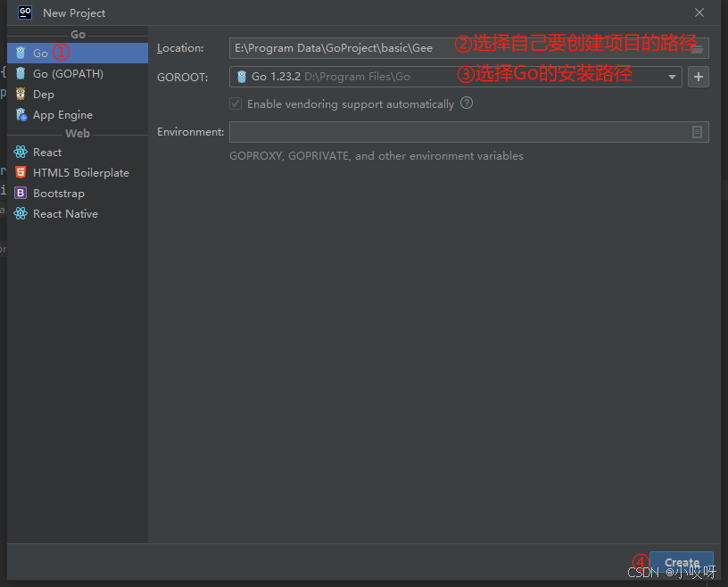Select the Go (GOPATH) project type
This screenshot has height=587, width=728.
[78, 73]
